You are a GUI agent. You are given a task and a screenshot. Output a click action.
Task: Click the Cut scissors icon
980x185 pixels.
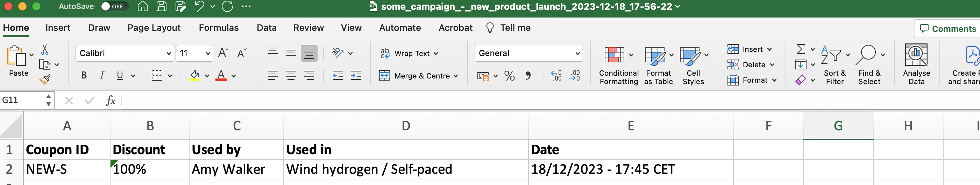(44, 49)
